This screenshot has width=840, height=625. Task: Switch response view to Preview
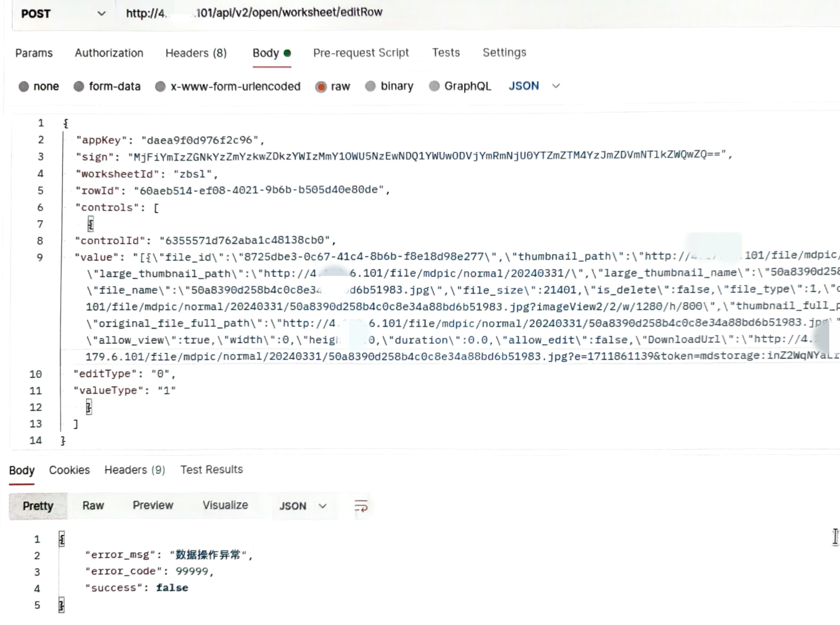tap(153, 506)
